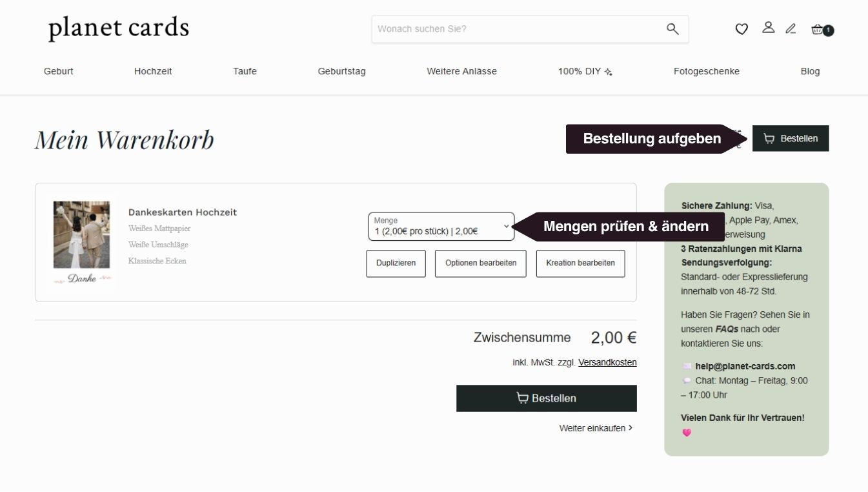Open the 100% DIY menu item

coord(585,72)
